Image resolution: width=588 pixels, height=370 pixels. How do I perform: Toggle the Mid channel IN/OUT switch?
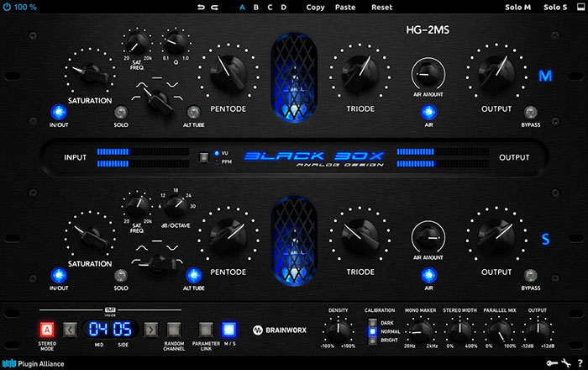tap(58, 111)
